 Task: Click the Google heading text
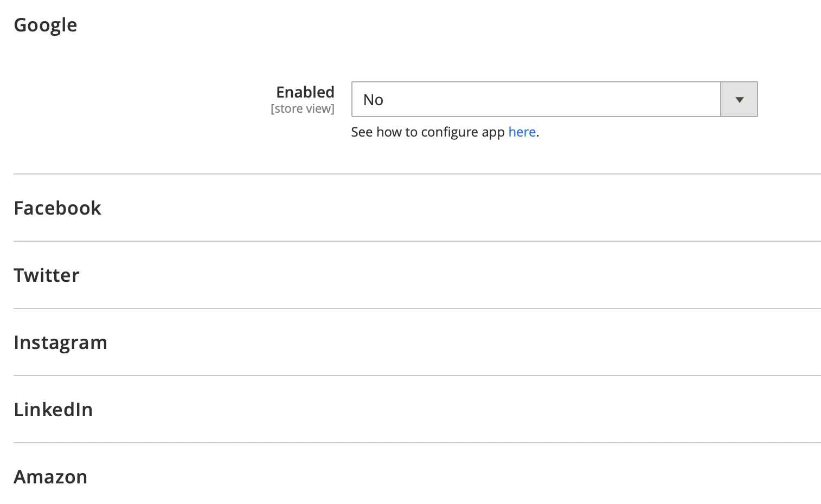[x=46, y=25]
